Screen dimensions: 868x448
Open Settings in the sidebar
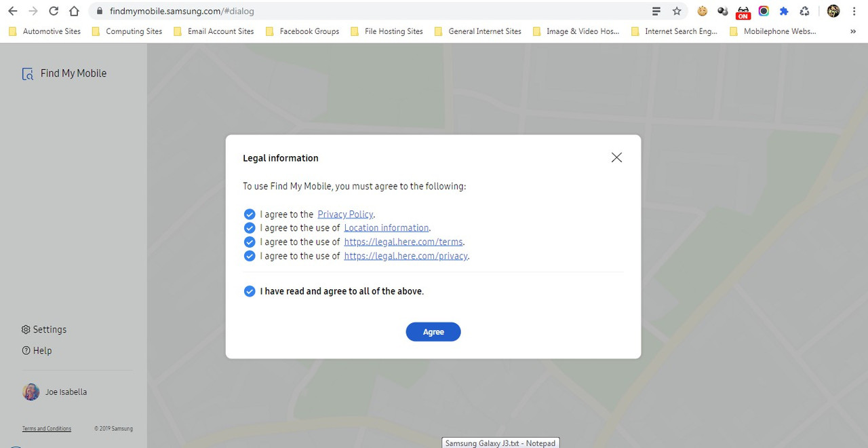pos(44,329)
